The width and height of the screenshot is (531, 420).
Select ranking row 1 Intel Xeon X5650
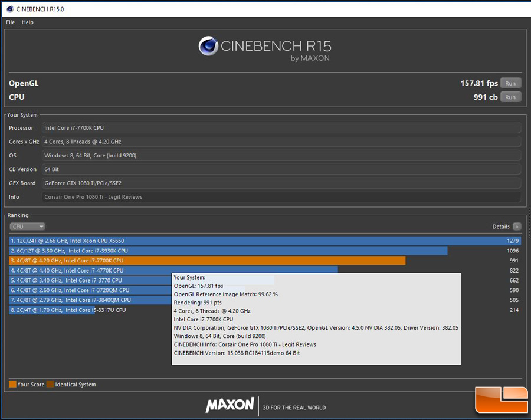coord(265,241)
